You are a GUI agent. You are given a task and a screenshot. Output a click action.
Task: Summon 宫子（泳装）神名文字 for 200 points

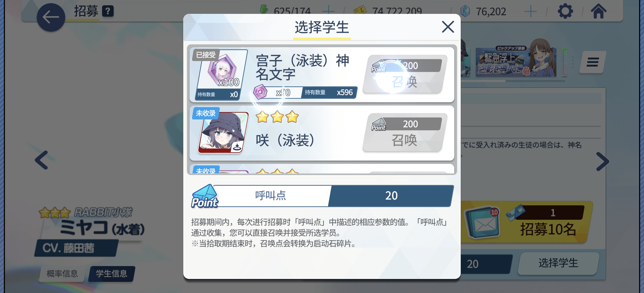click(405, 74)
